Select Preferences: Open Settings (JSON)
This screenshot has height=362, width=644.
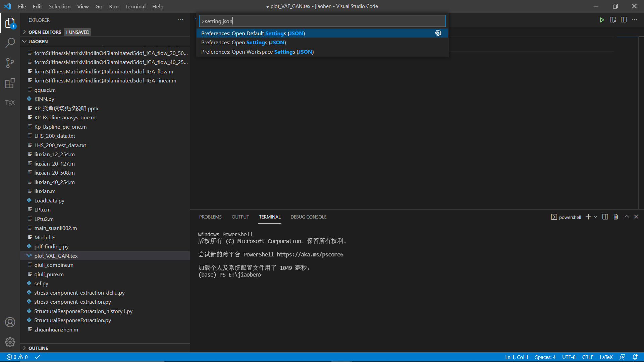pyautogui.click(x=322, y=43)
